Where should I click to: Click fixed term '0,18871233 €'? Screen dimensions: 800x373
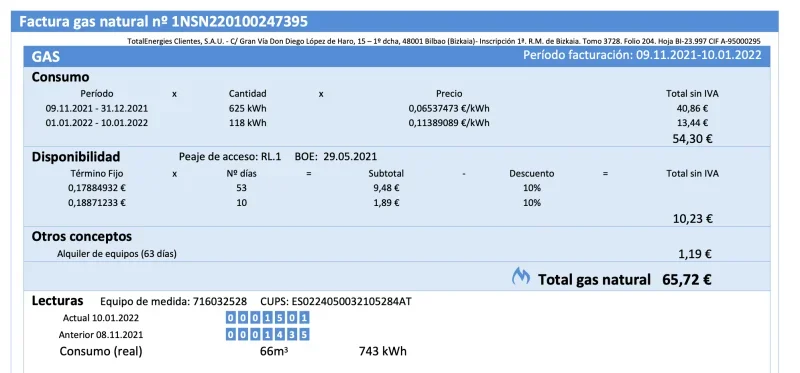click(97, 203)
